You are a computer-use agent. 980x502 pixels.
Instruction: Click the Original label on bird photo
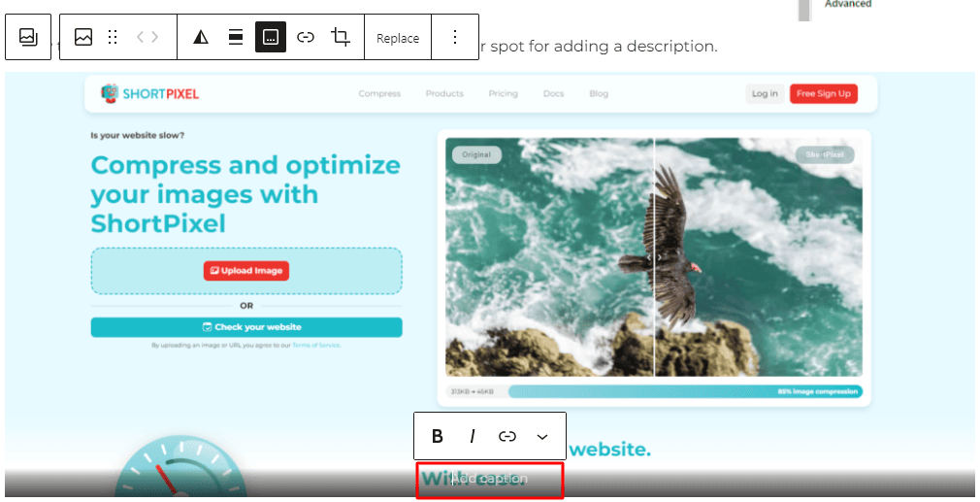coord(476,154)
